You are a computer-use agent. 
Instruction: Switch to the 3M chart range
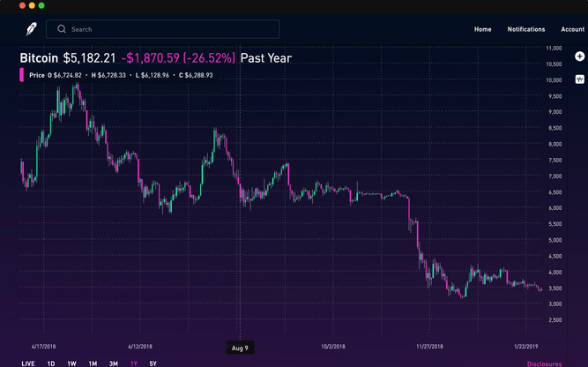(x=114, y=363)
